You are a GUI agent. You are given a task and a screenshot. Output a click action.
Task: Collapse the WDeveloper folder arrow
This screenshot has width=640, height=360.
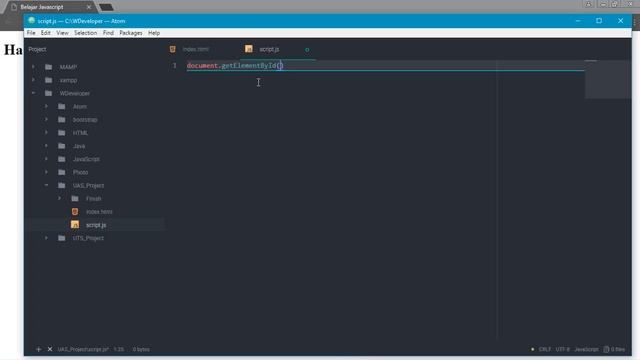pos(33,93)
